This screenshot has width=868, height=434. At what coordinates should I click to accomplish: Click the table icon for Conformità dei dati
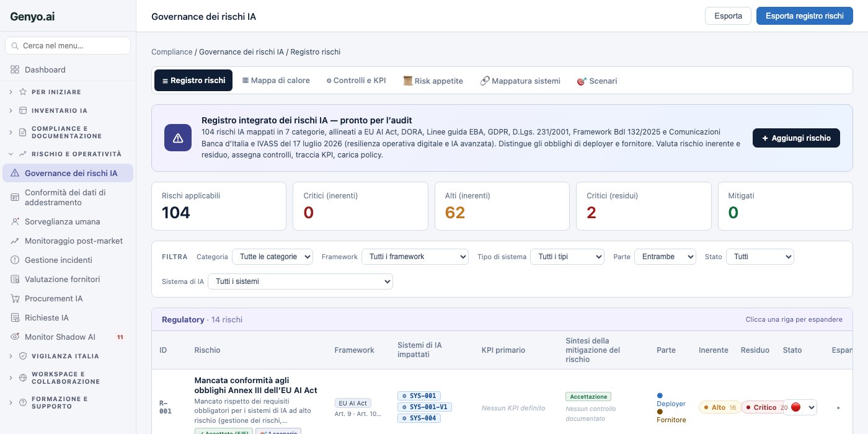coord(15,197)
